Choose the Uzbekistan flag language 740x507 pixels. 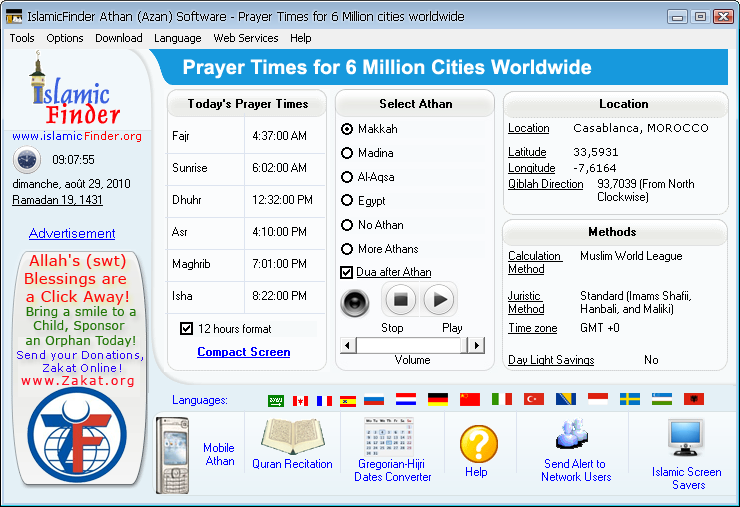point(662,399)
